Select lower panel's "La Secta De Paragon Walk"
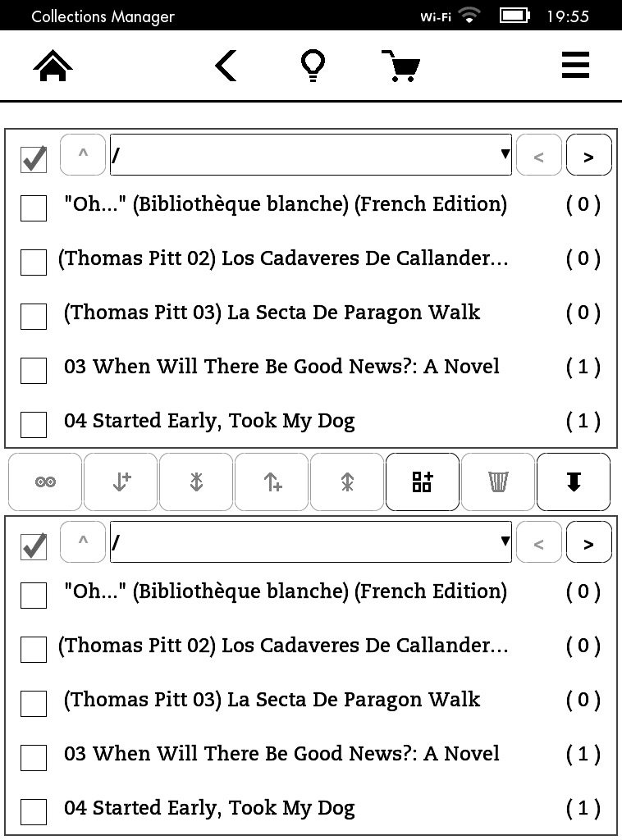Viewport: 622px width, 840px height. tap(272, 700)
